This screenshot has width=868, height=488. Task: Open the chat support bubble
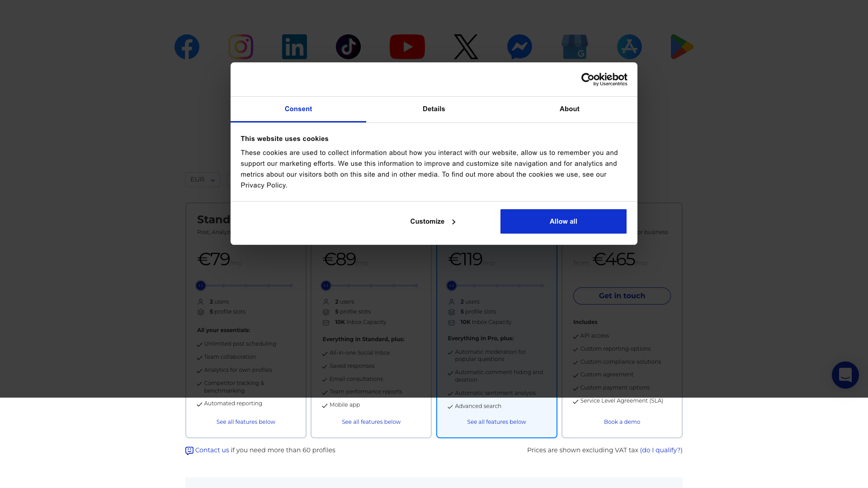pos(845,375)
